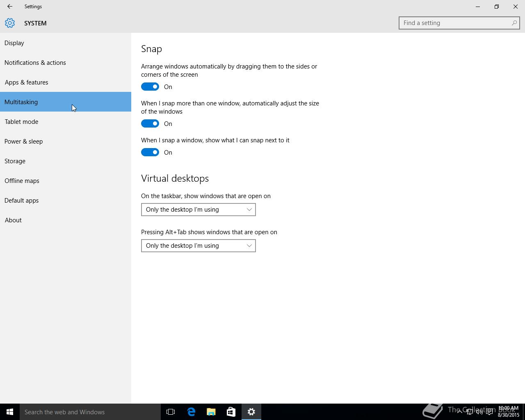Open the Alt+Tab shows windows dropdown
This screenshot has height=420, width=525.
pos(199,246)
